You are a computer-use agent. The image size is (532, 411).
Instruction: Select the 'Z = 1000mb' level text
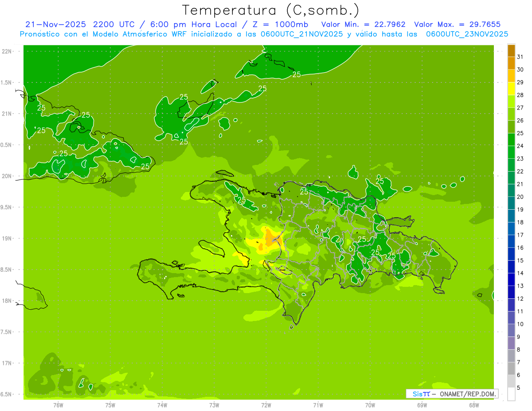pos(283,24)
